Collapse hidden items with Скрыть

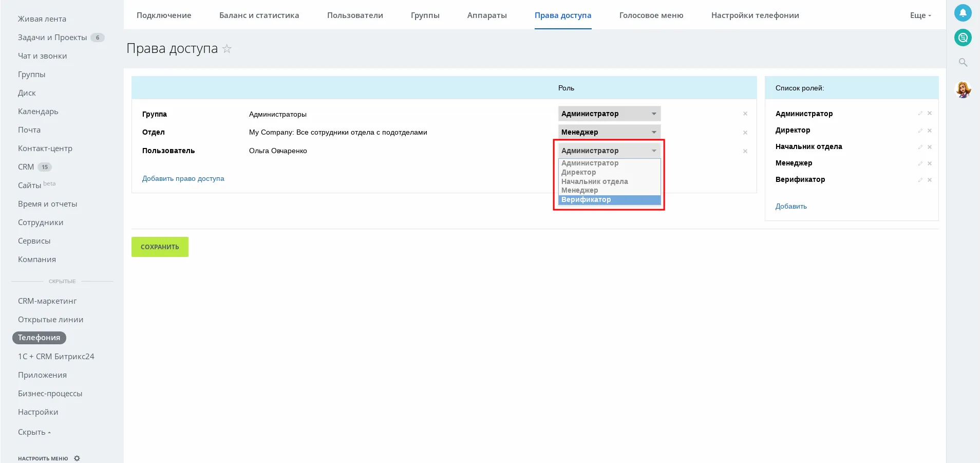click(34, 432)
